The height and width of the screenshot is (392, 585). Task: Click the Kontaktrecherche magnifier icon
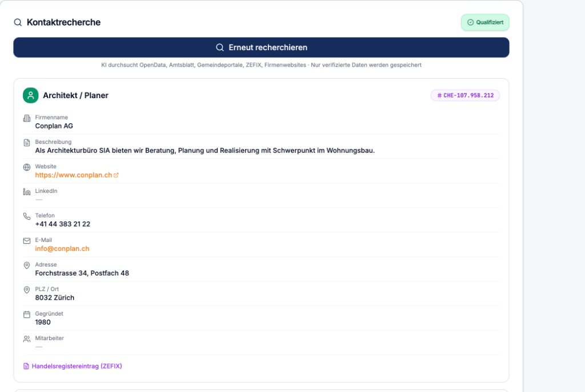point(18,22)
